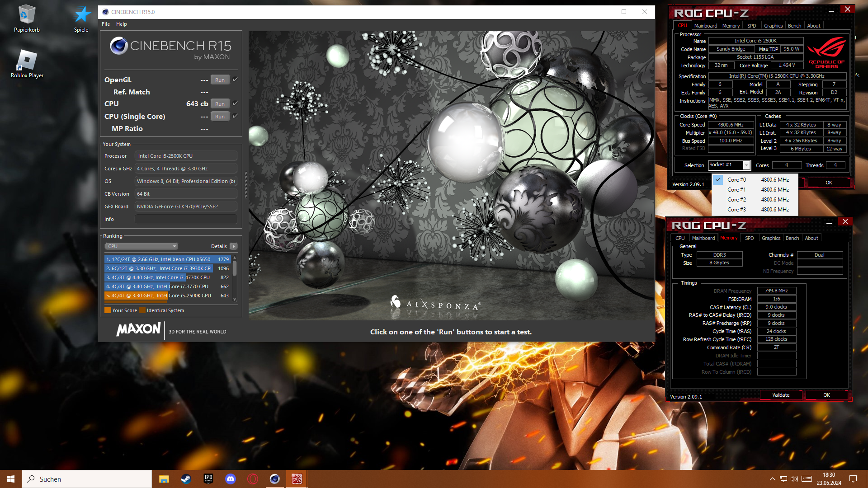Select Core #2 in the clock list
The height and width of the screenshot is (488, 868).
pyautogui.click(x=755, y=200)
